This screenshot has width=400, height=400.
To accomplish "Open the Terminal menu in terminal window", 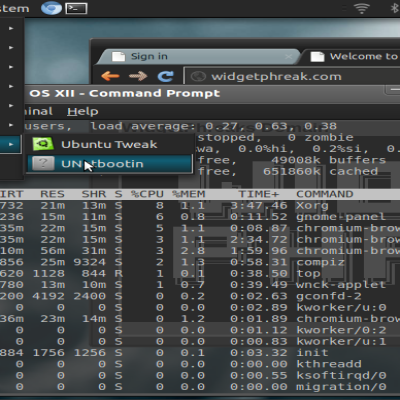I will pyautogui.click(x=38, y=111).
